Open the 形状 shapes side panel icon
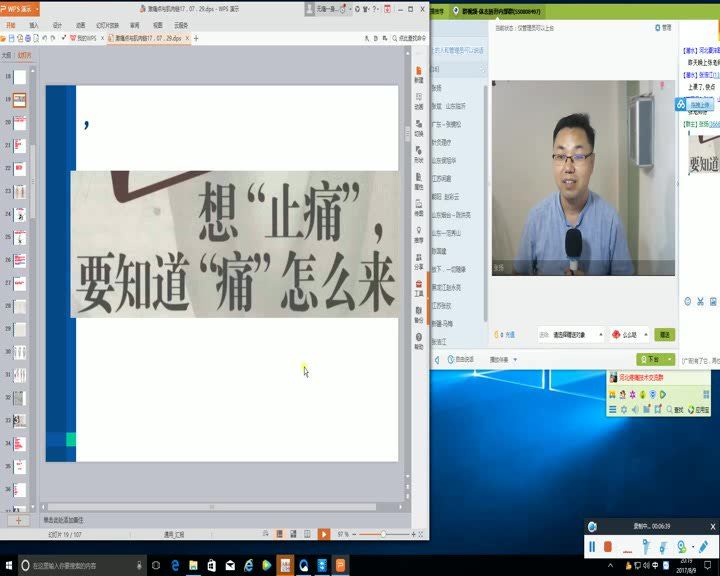Screen dimensions: 720x576 pyautogui.click(x=419, y=155)
